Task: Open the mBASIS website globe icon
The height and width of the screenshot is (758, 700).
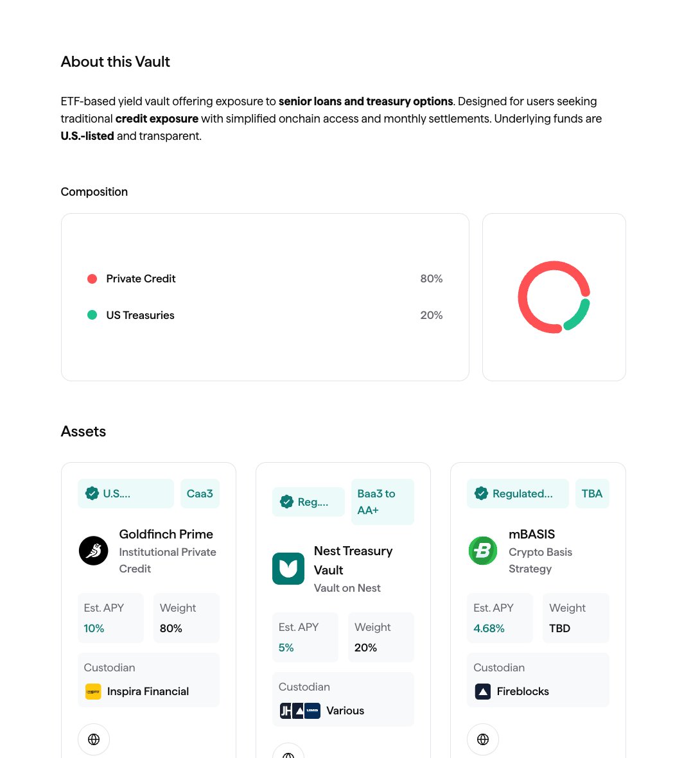Action: pyautogui.click(x=483, y=739)
